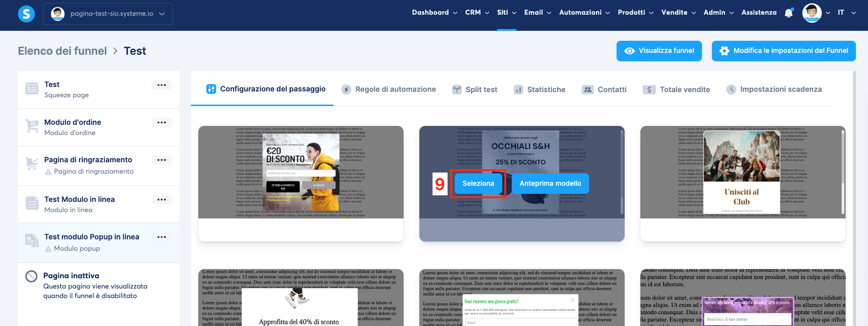
Task: Click the Test modulo Popup in linea icon
Action: click(x=32, y=240)
